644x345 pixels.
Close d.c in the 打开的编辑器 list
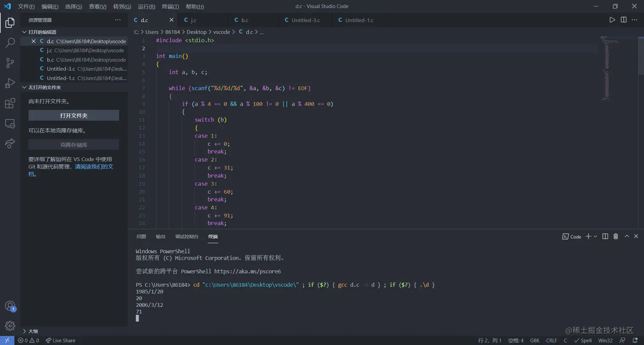[34, 41]
